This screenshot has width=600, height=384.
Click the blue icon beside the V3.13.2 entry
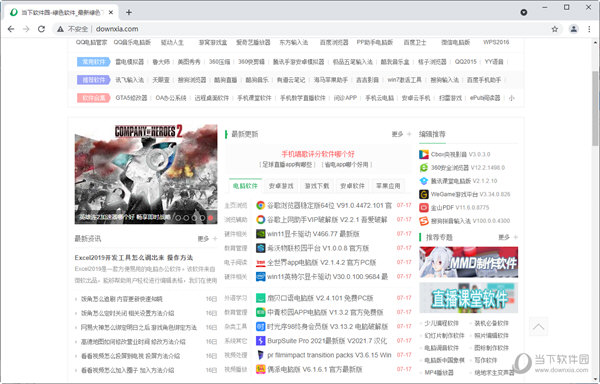(x=261, y=327)
